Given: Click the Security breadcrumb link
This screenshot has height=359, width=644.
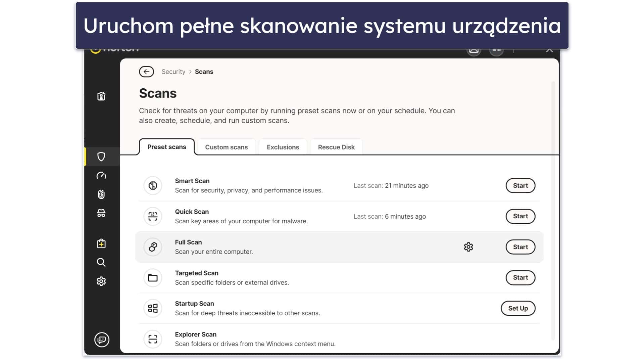Looking at the screenshot, I should (173, 72).
